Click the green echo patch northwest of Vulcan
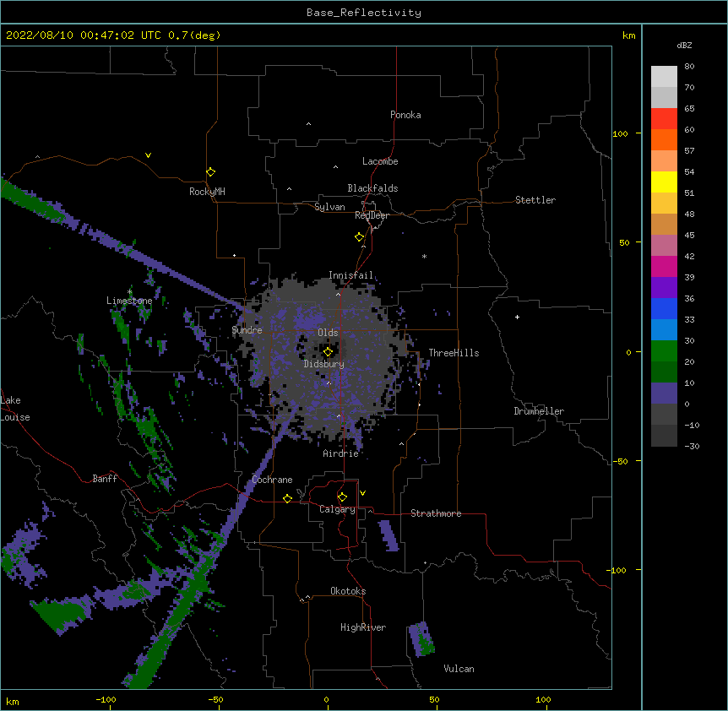 [421, 639]
